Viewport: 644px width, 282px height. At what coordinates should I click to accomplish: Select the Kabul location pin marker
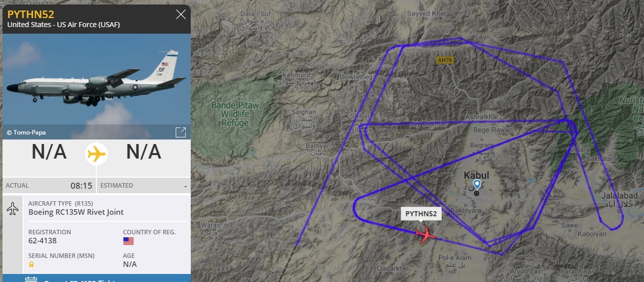[x=476, y=186]
